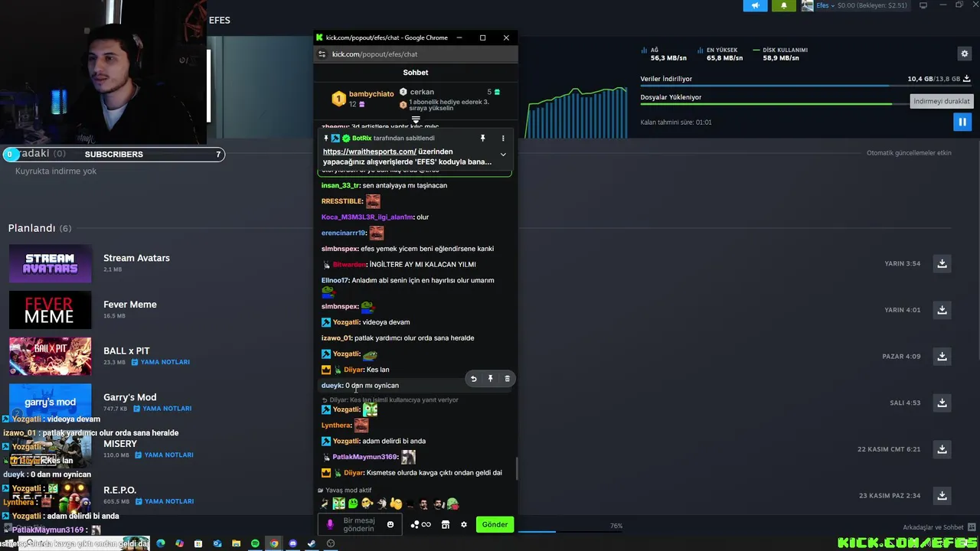The width and height of the screenshot is (980, 551).
Task: Open the emoji picker smiley
Action: 390,525
